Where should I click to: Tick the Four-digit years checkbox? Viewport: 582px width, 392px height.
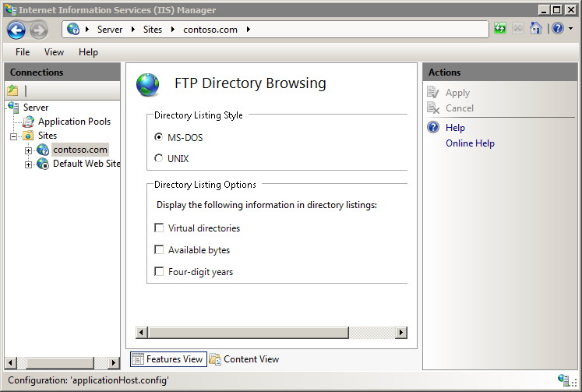click(159, 271)
